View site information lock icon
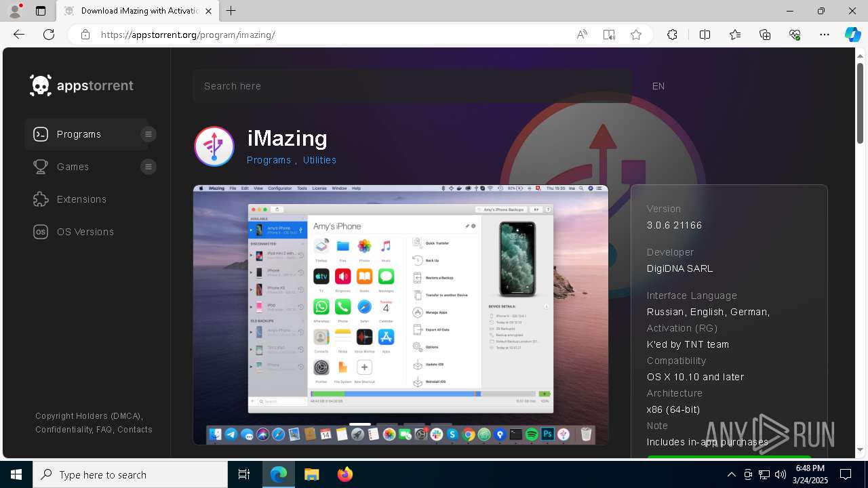The width and height of the screenshot is (868, 488). [85, 35]
